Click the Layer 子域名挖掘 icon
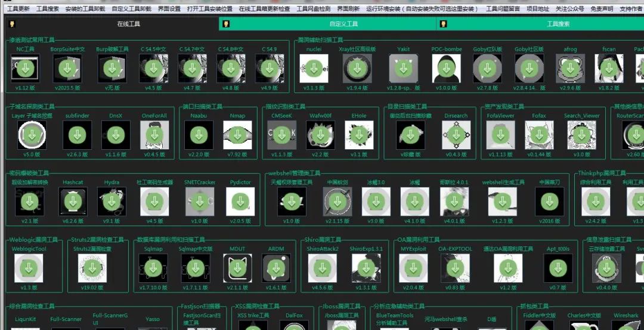This screenshot has width=644, height=330. (x=32, y=135)
